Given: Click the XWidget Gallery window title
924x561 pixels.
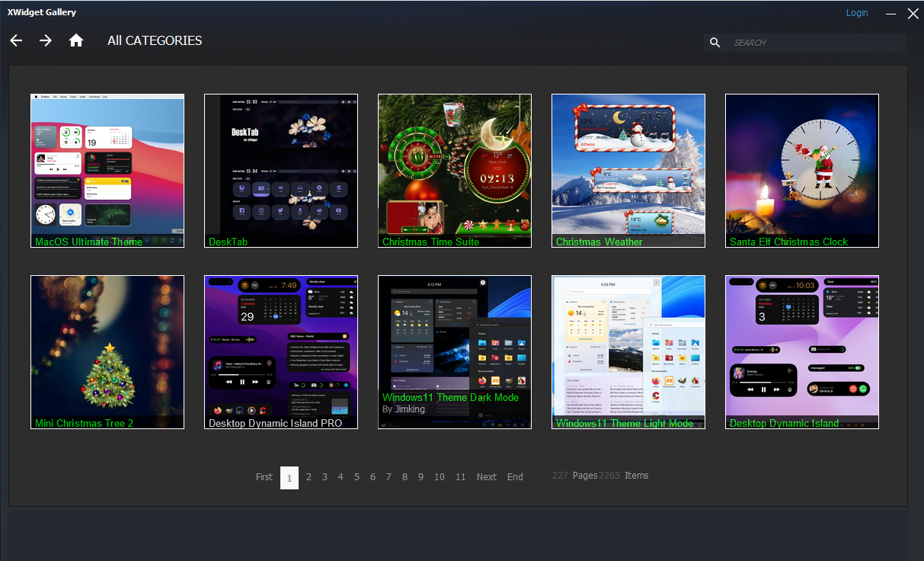Looking at the screenshot, I should (x=42, y=12).
